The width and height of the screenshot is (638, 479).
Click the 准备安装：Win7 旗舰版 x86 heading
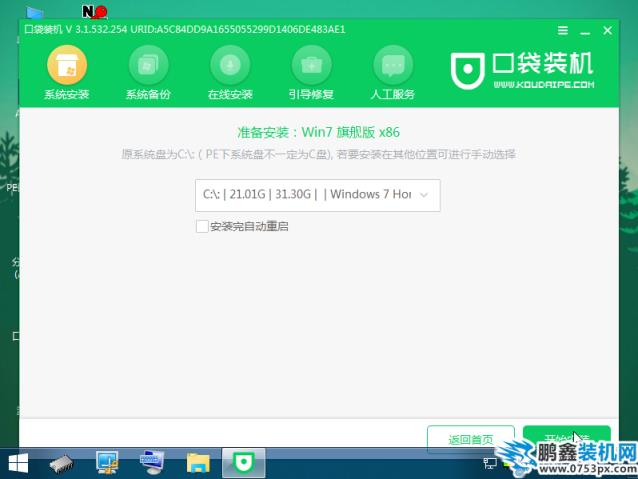click(x=319, y=132)
